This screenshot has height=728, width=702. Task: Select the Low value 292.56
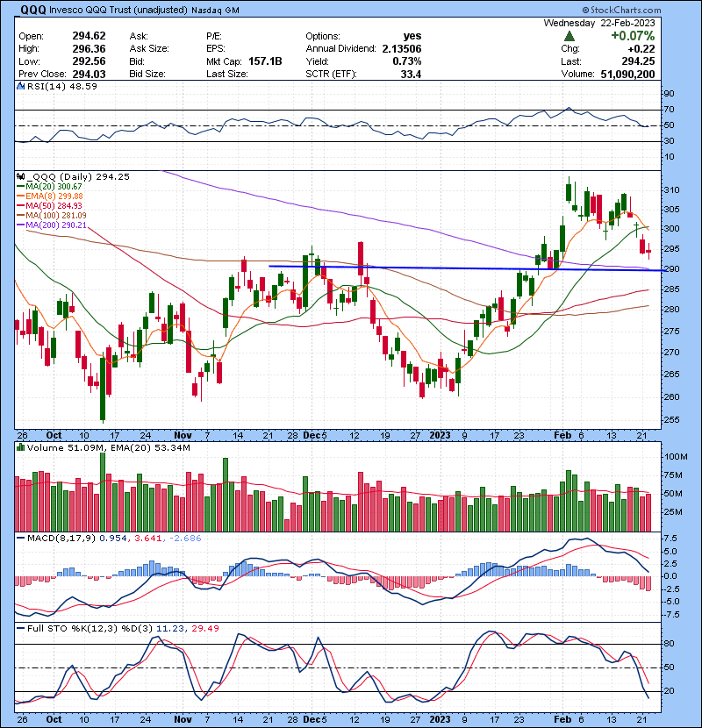point(89,61)
